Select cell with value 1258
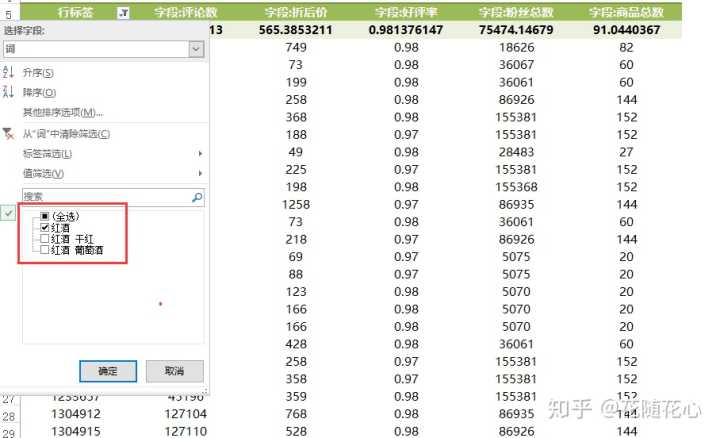Viewport: 720px width, 438px height. click(296, 204)
